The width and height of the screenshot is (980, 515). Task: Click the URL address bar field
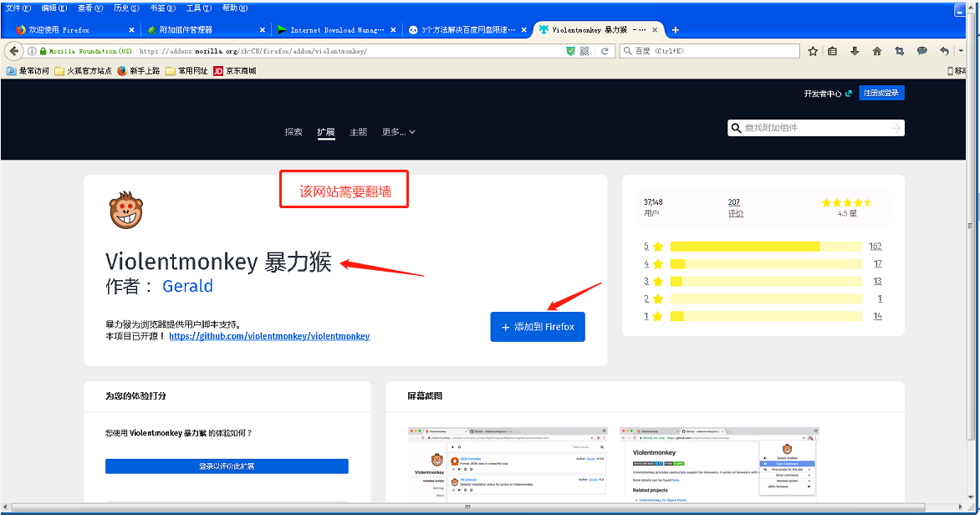tap(350, 51)
